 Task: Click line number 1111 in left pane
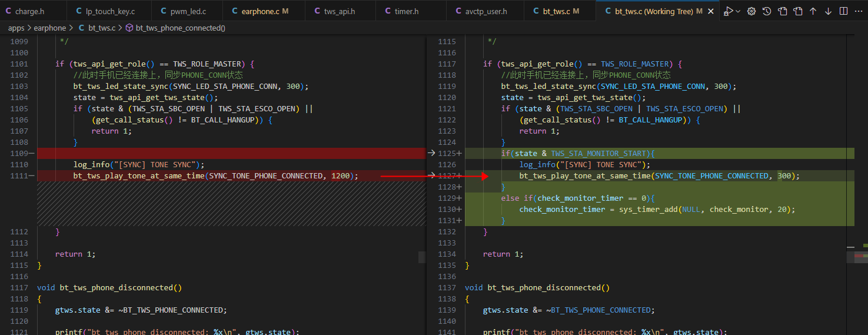(x=19, y=175)
